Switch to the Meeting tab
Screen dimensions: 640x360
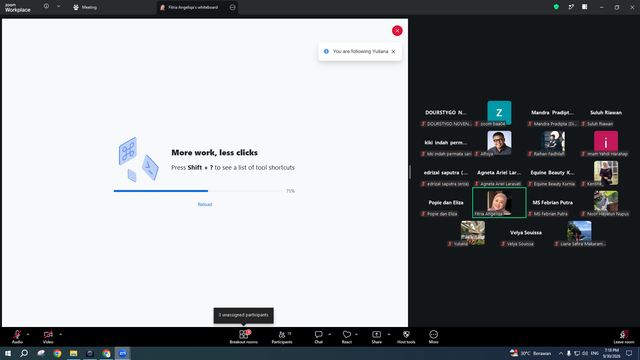85,7
